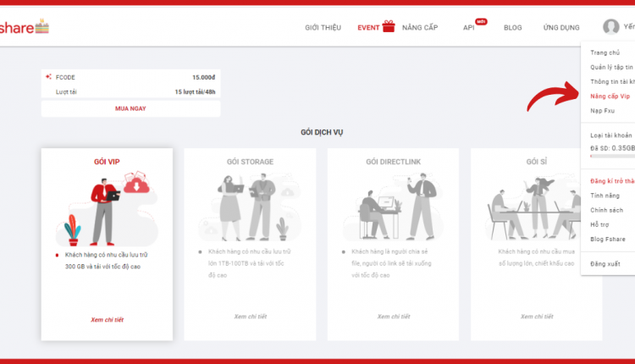This screenshot has height=364, width=635.
Task: Click the 1TB-100TB storage description
Action: point(249,263)
